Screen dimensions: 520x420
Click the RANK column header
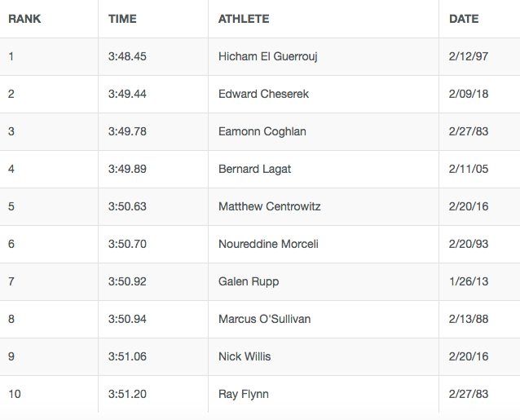(x=24, y=19)
